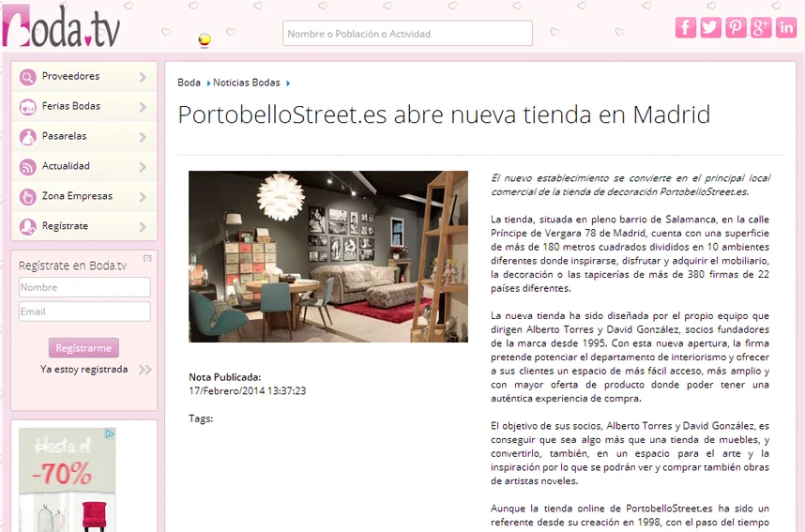Open Proveedores menu item
This screenshot has height=532, width=805.
[x=84, y=77]
